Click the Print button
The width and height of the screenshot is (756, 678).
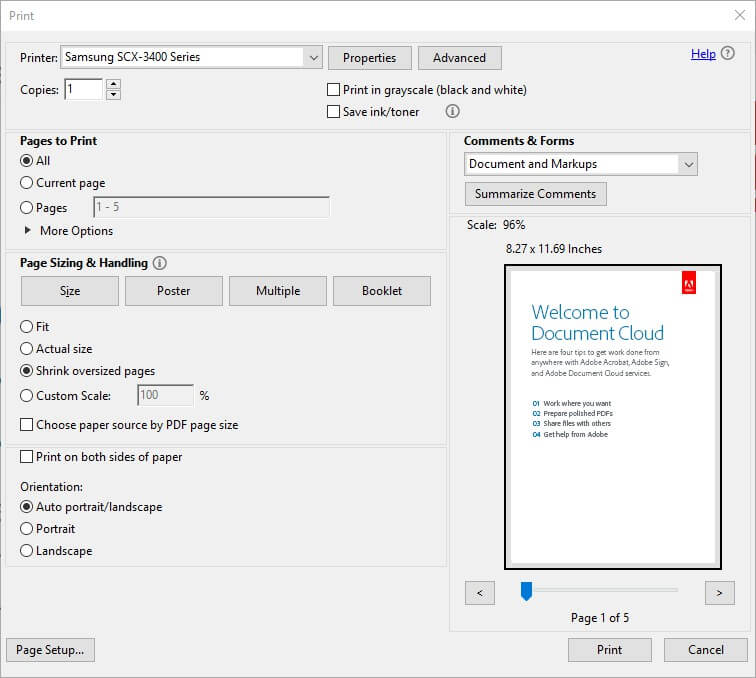[x=610, y=650]
